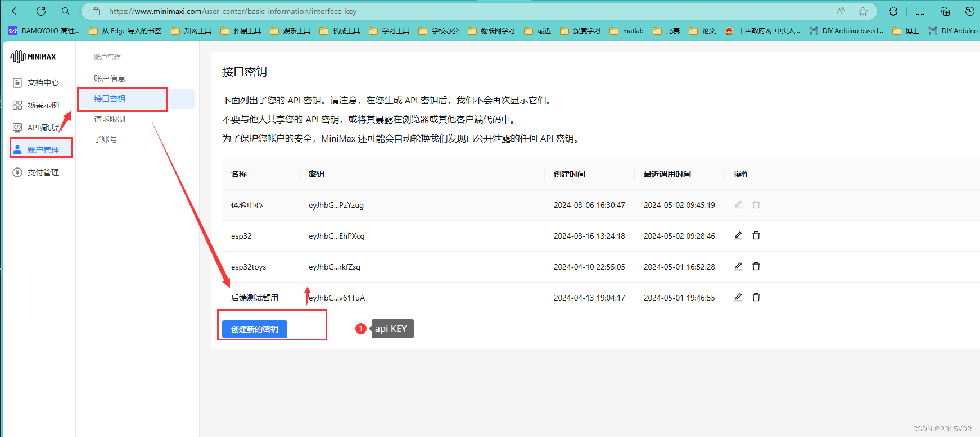Viewport: 980px width, 437px height.
Task: Open the 物联网学习 bookmark folder
Action: [x=492, y=31]
